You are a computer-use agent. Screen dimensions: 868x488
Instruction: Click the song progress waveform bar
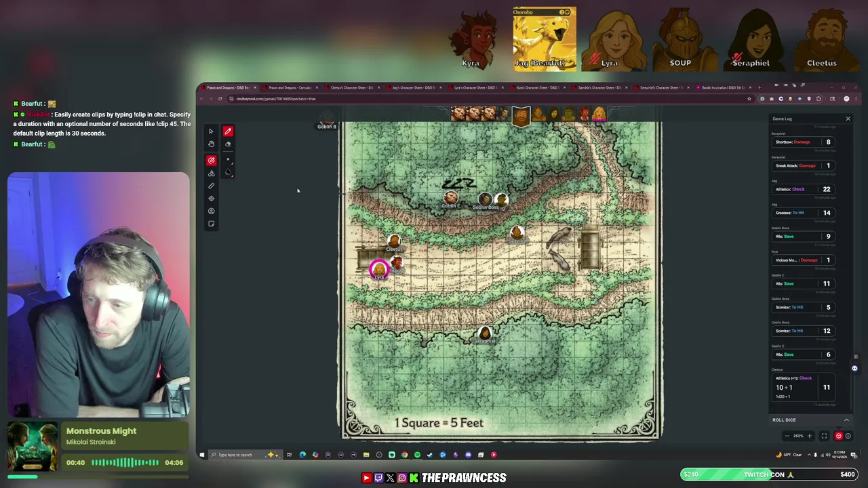125,462
